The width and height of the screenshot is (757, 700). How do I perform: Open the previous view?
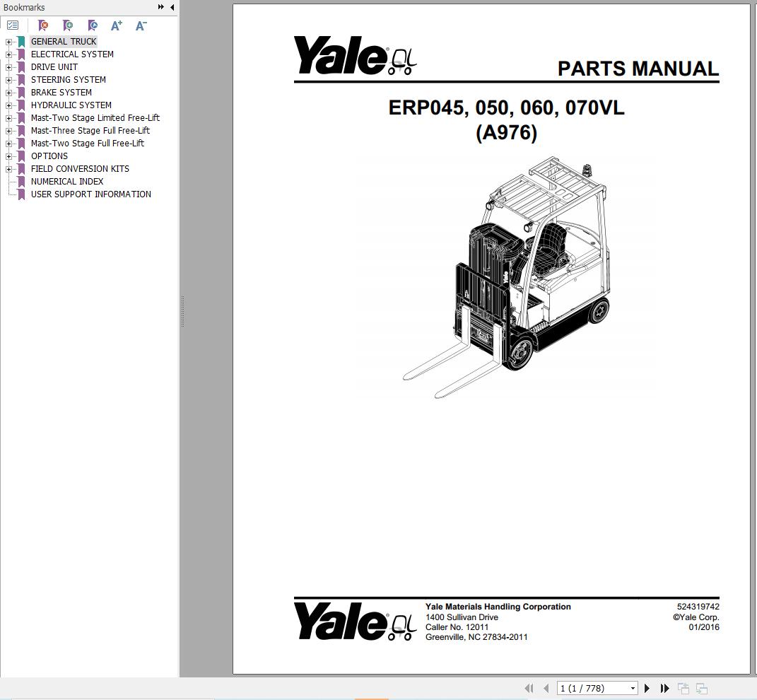(683, 687)
